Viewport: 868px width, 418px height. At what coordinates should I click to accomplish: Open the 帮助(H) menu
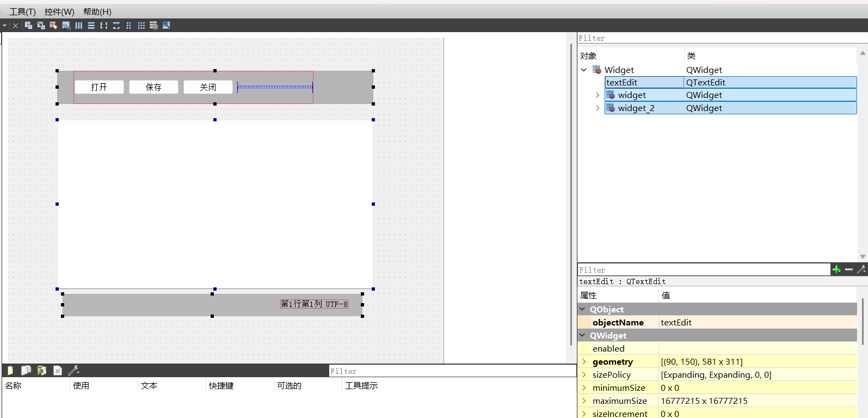coord(97,11)
